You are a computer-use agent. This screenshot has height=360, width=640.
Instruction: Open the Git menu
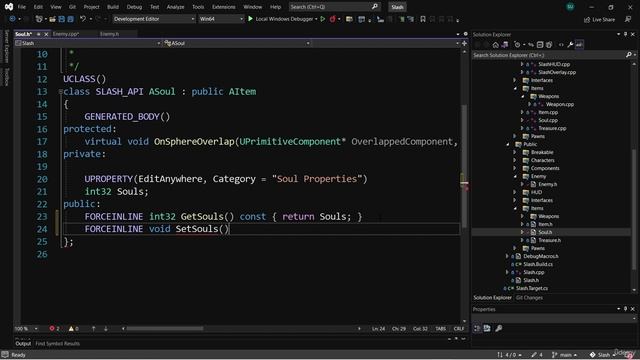(x=72, y=7)
